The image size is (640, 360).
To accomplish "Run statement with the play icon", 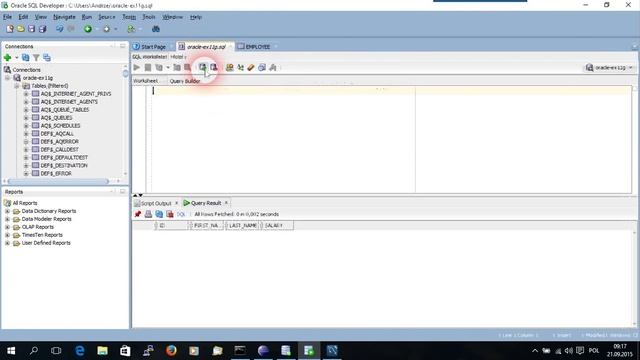I will click(x=137, y=67).
